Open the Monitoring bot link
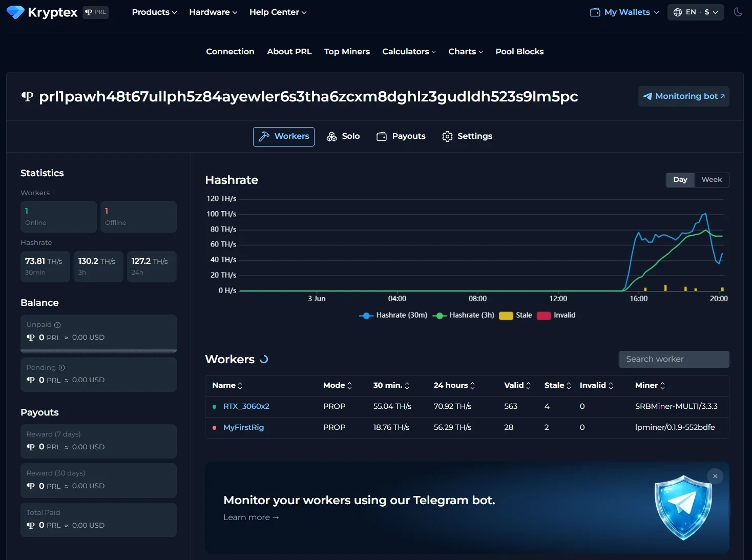Viewport: 752px width, 560px height. 684,96
